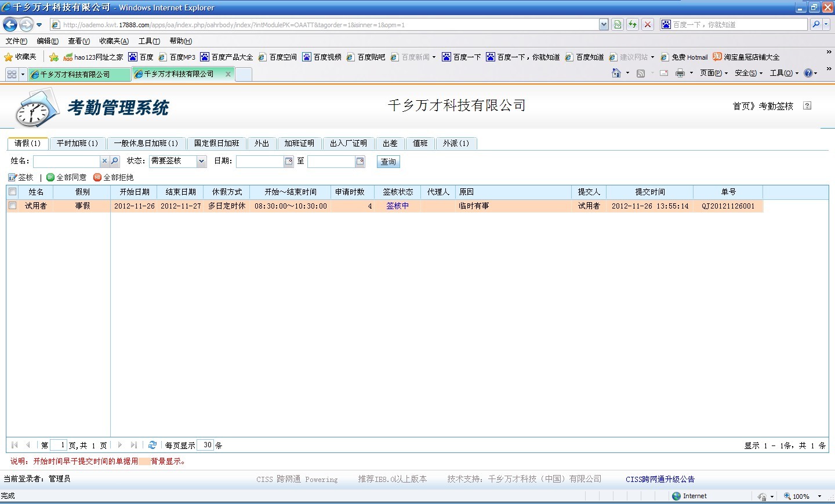
Task: Clear the name field with the X icon
Action: (x=104, y=161)
